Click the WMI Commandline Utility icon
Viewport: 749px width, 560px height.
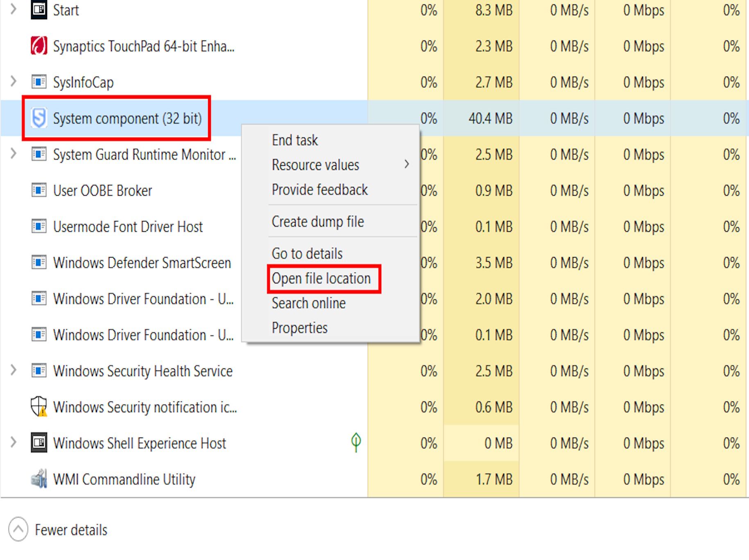click(x=39, y=479)
